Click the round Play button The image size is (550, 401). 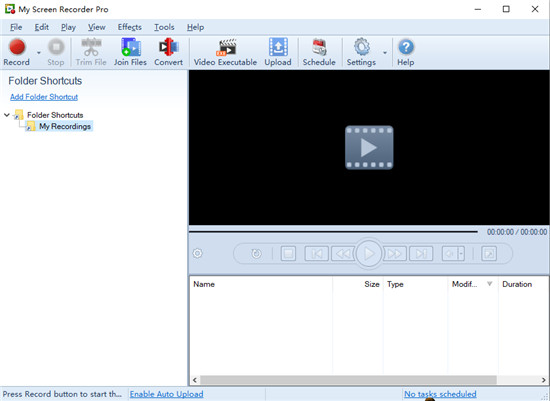click(369, 253)
